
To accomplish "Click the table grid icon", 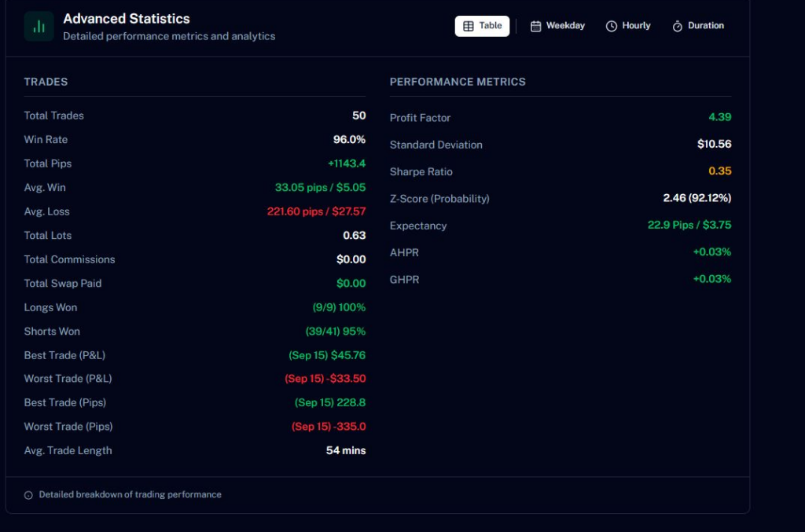I will 469,26.
